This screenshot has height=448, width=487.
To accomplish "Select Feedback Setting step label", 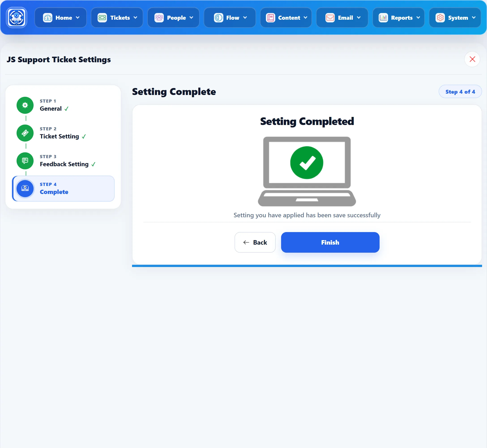I will click(x=64, y=164).
